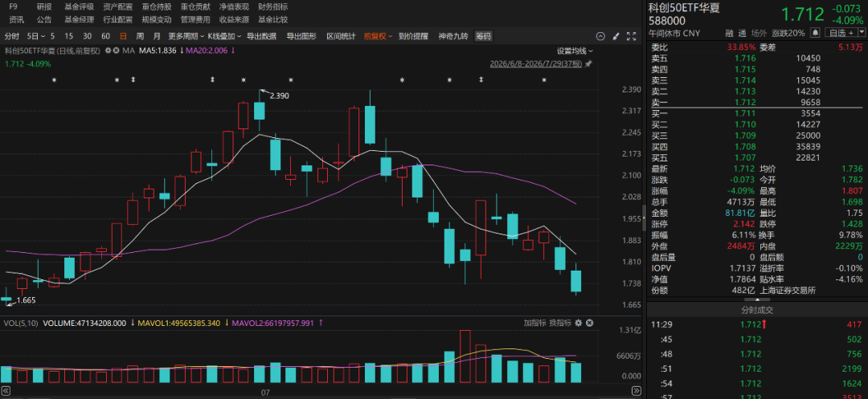Click the 到价提醒 price alert button
Viewport: 868px width, 399px height.
pyautogui.click(x=414, y=36)
